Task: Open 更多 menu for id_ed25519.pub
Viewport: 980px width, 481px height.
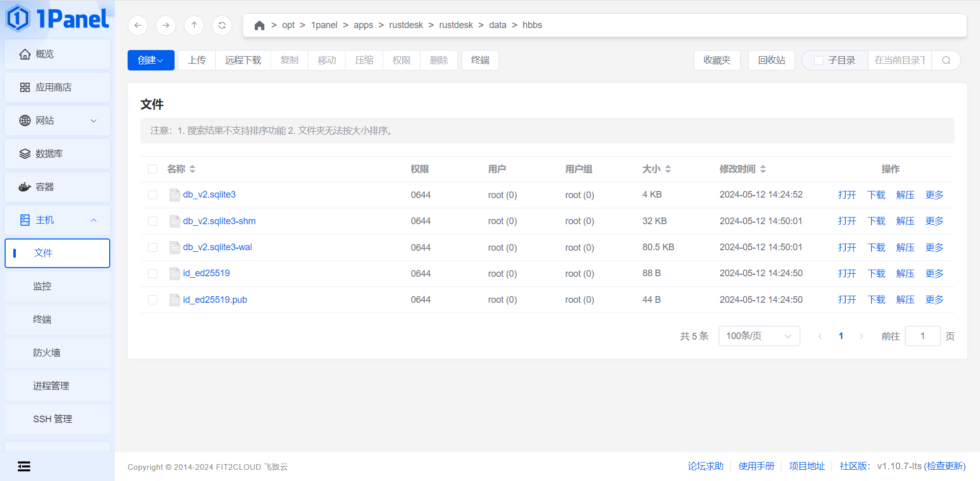Action: point(935,300)
